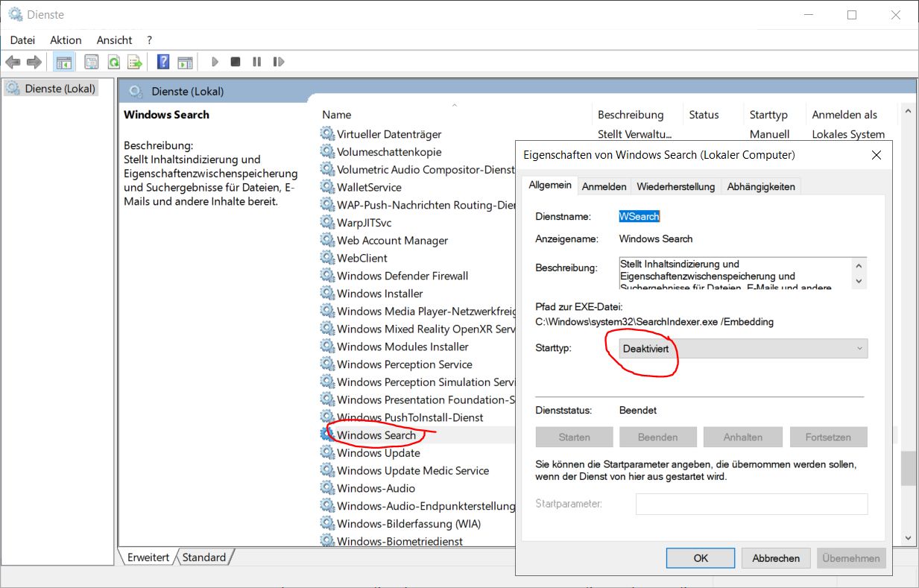Screen dimensions: 919x588
Task: Click the Windows Update service gear icon
Action: point(327,453)
